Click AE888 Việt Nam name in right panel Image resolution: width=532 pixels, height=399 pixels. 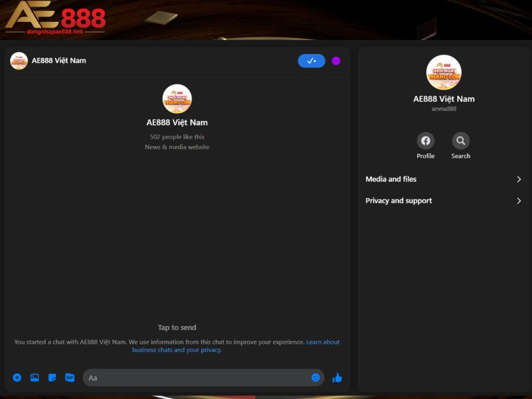444,99
